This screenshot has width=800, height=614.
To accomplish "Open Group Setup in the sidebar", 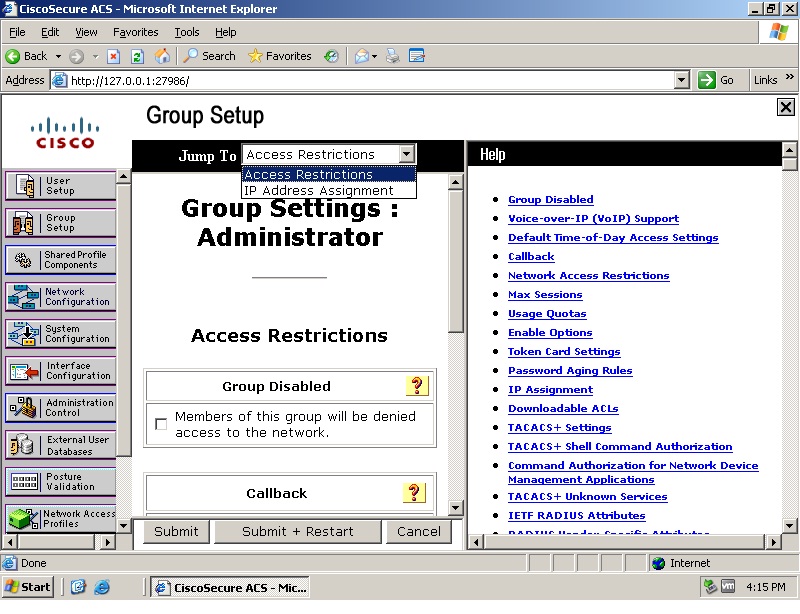I will tap(60, 223).
